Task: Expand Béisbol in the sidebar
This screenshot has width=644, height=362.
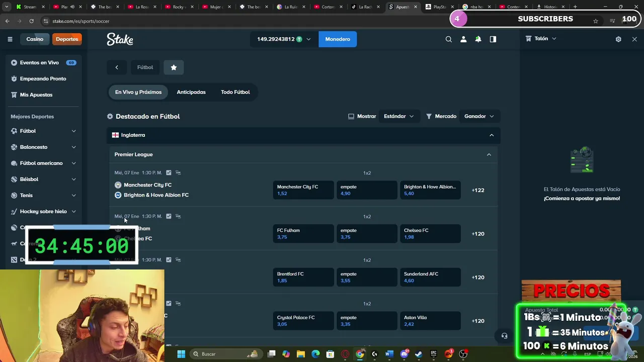Action: (73, 179)
